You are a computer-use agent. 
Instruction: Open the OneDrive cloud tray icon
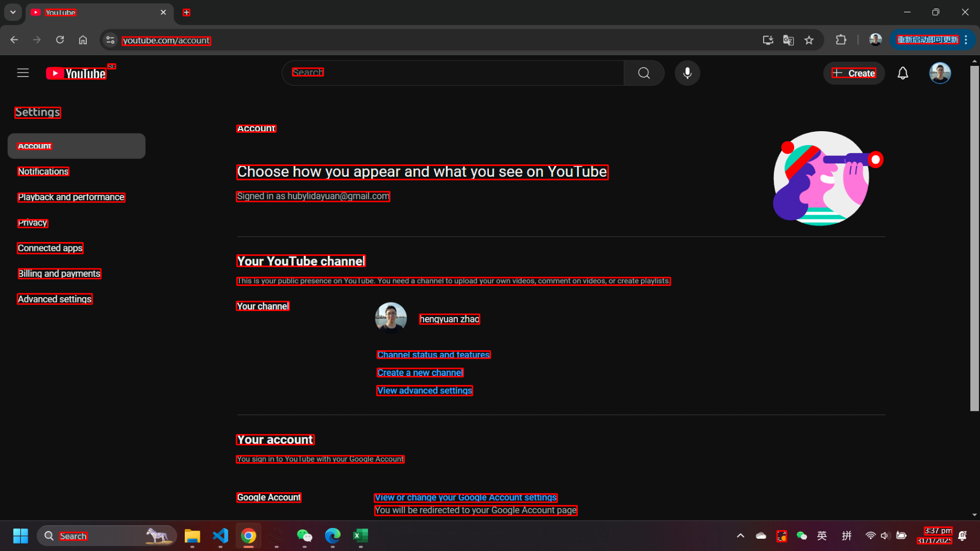click(761, 535)
